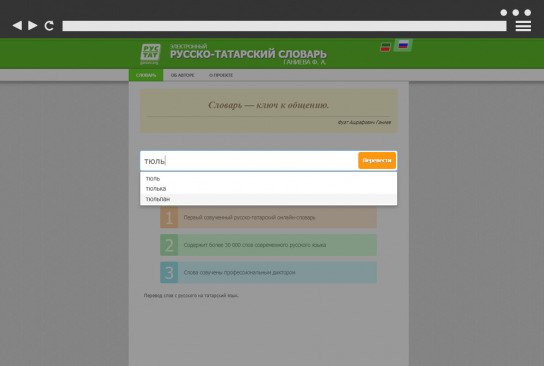Click the browser forward arrow
Viewport: 544px width, 366px height.
(33, 25)
